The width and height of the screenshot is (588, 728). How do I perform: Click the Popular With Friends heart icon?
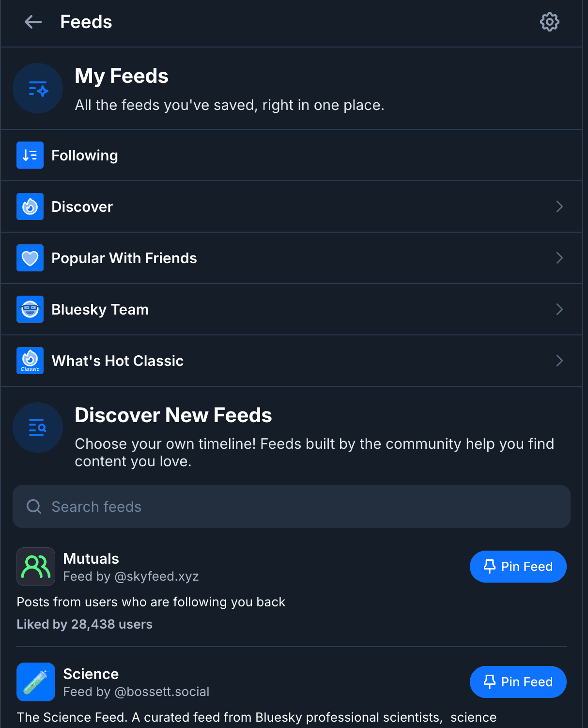tap(30, 258)
